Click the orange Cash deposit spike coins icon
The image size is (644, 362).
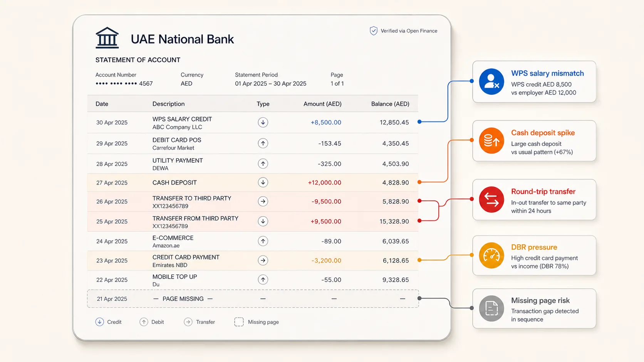(491, 140)
